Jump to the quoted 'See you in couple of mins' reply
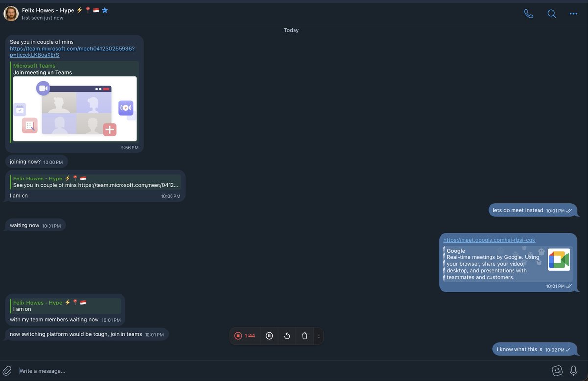The image size is (588, 381). coord(96,182)
